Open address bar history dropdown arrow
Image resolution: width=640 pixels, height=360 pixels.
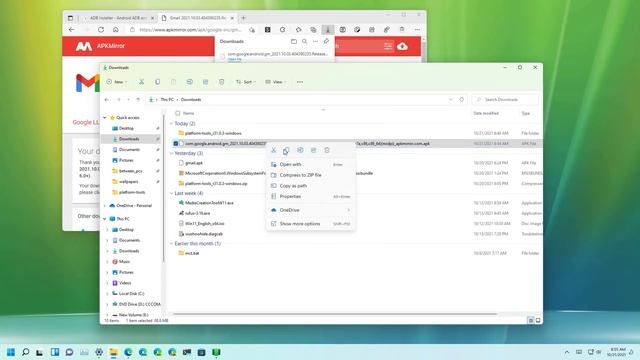click(451, 100)
